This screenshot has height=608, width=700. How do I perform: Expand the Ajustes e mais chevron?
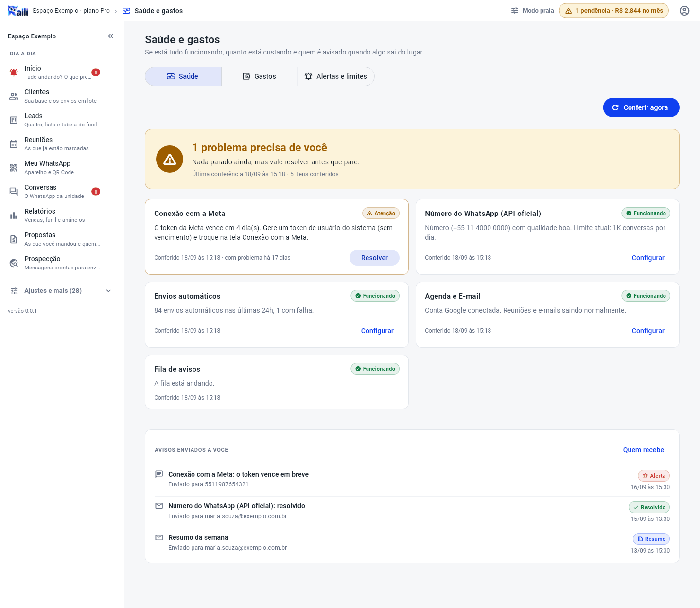coord(108,291)
